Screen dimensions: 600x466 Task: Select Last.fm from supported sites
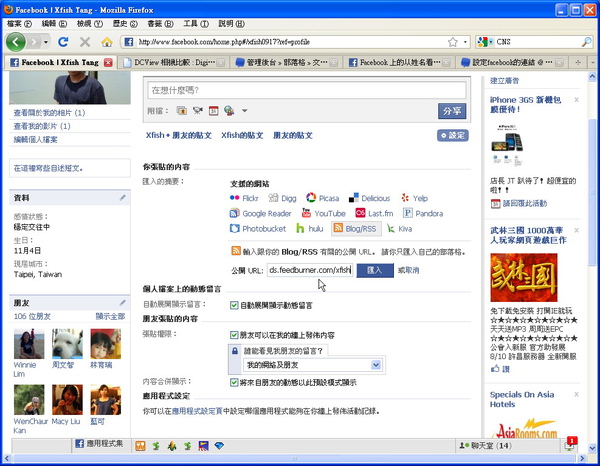pyautogui.click(x=374, y=213)
